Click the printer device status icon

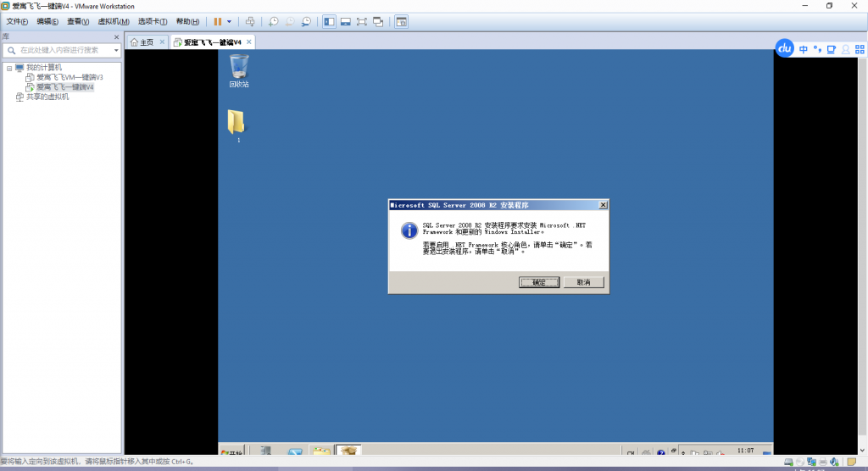coord(823,462)
